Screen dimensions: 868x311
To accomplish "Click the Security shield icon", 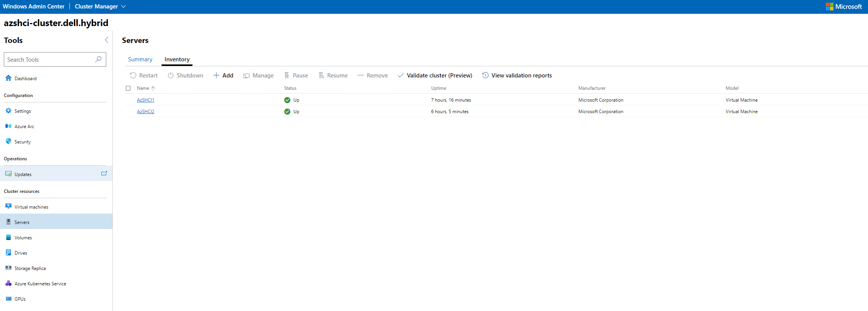I will [x=8, y=141].
